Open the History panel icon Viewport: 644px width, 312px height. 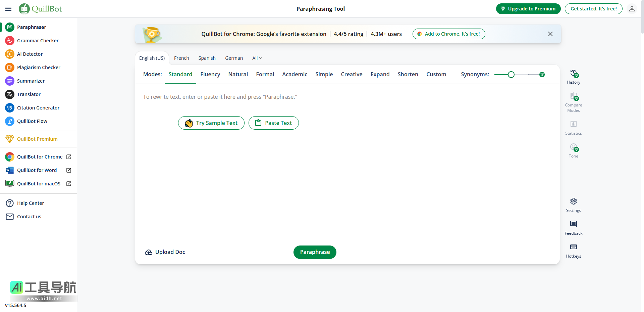(573, 74)
